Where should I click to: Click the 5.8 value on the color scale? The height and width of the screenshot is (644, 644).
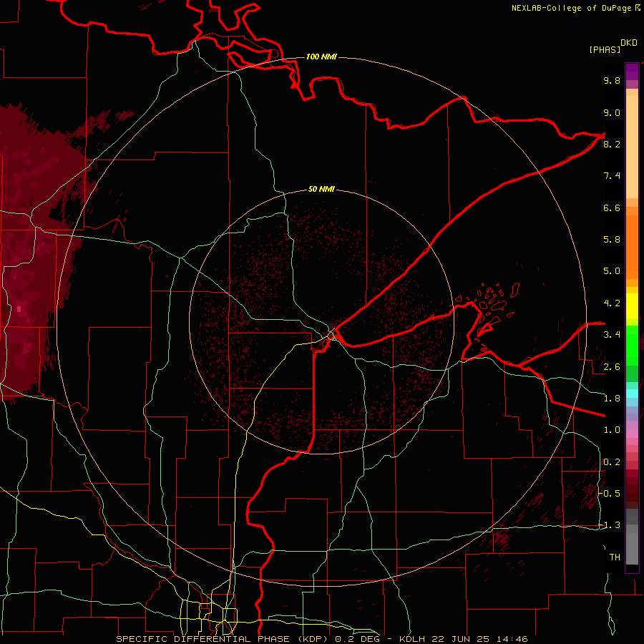612,240
